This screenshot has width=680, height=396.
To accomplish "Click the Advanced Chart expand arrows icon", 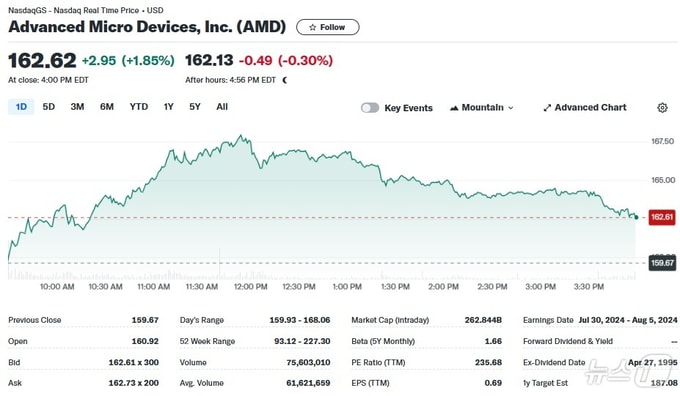I will click(x=547, y=108).
